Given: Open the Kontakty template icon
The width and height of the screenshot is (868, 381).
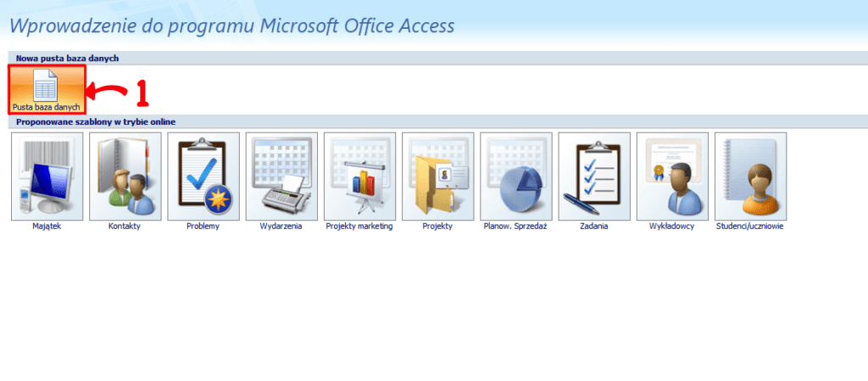Looking at the screenshot, I should pos(125,176).
